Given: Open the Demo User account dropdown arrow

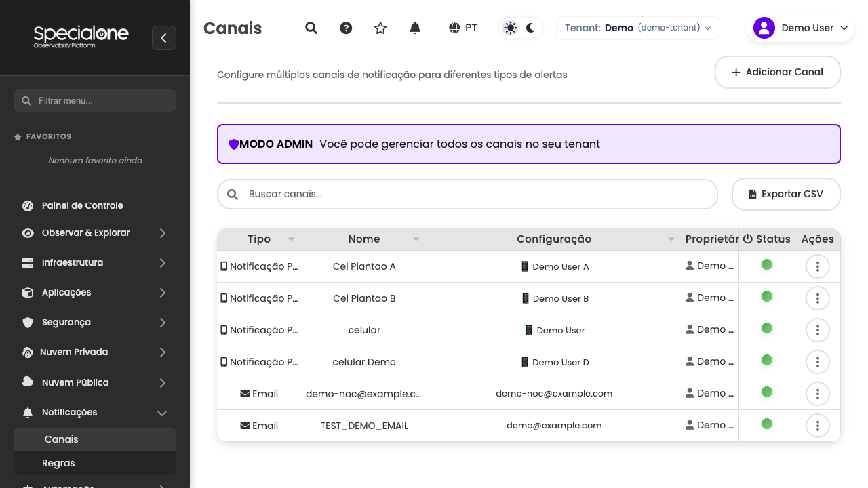Looking at the screenshot, I should point(844,28).
